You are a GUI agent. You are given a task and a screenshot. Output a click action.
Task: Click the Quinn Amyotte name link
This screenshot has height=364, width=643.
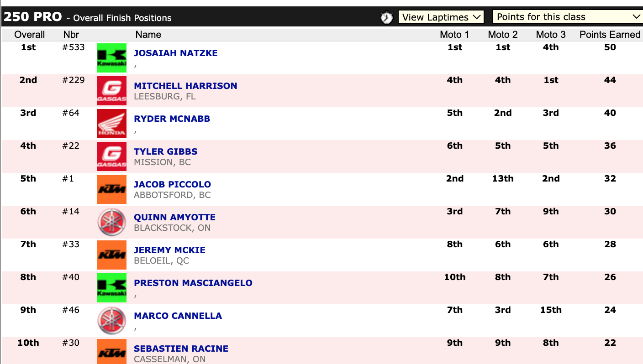[x=174, y=217]
